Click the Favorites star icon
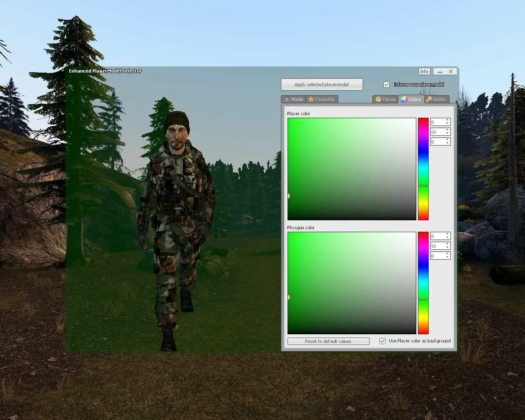 (311, 99)
